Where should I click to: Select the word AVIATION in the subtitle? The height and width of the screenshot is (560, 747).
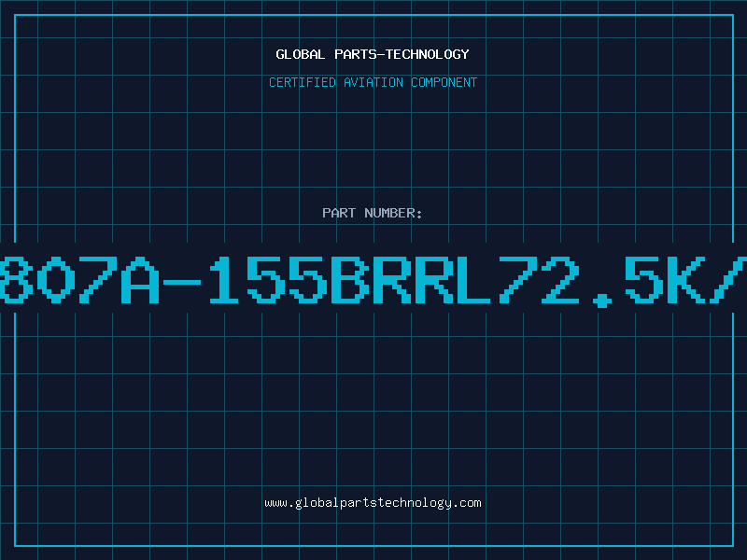(x=373, y=82)
